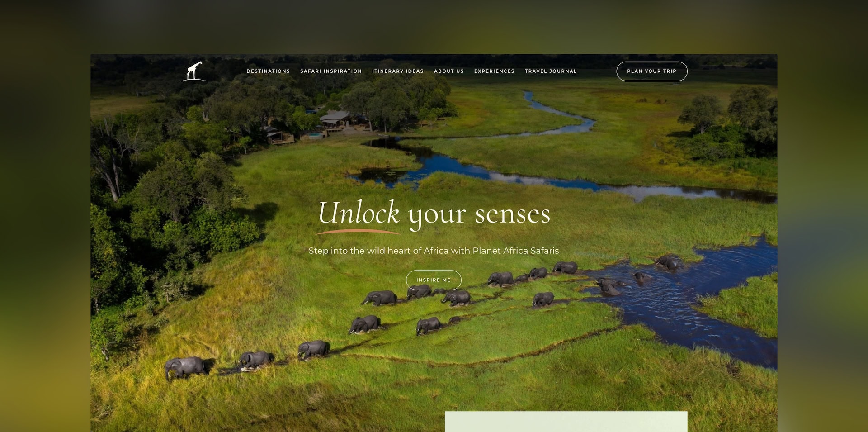Open the Travel Journal link
868x432 pixels.
point(551,71)
